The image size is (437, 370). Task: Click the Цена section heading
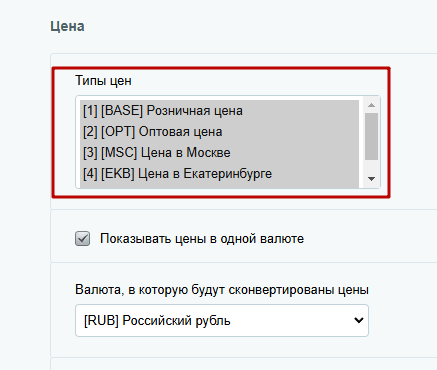67,26
